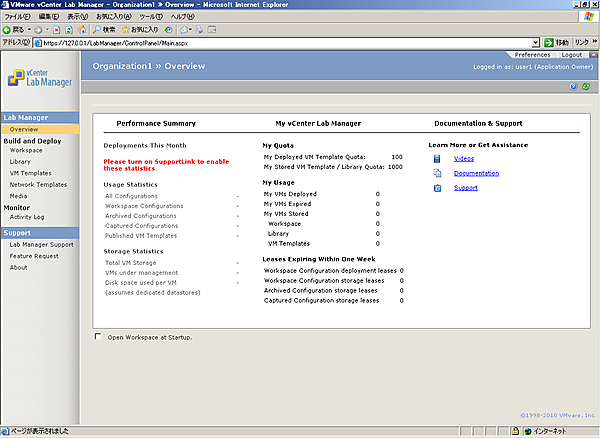Expand the address bar URL dropdown
The image size is (600, 438).
(x=534, y=43)
